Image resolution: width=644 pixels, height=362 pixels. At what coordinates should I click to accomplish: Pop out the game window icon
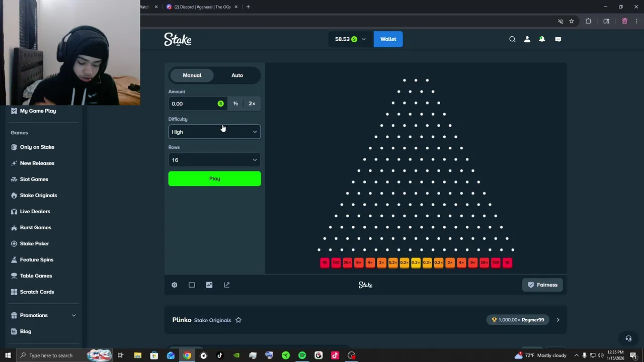pyautogui.click(x=226, y=285)
